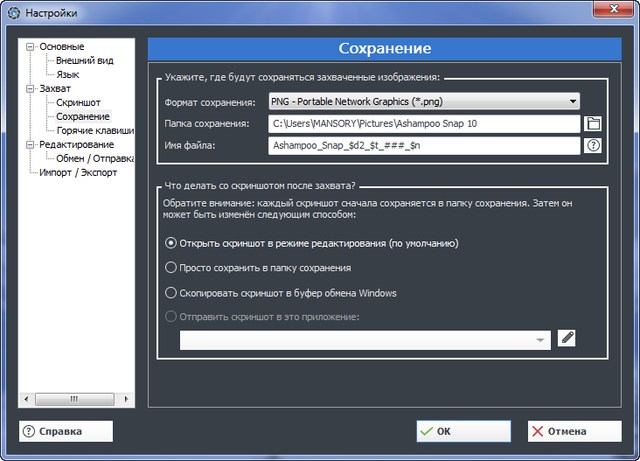Open Горячие клавиши settings page

pos(95,130)
